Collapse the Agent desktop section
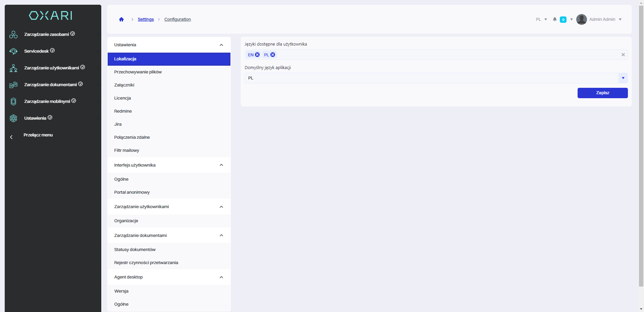Screen dimensions: 644x312 [x=221, y=277]
